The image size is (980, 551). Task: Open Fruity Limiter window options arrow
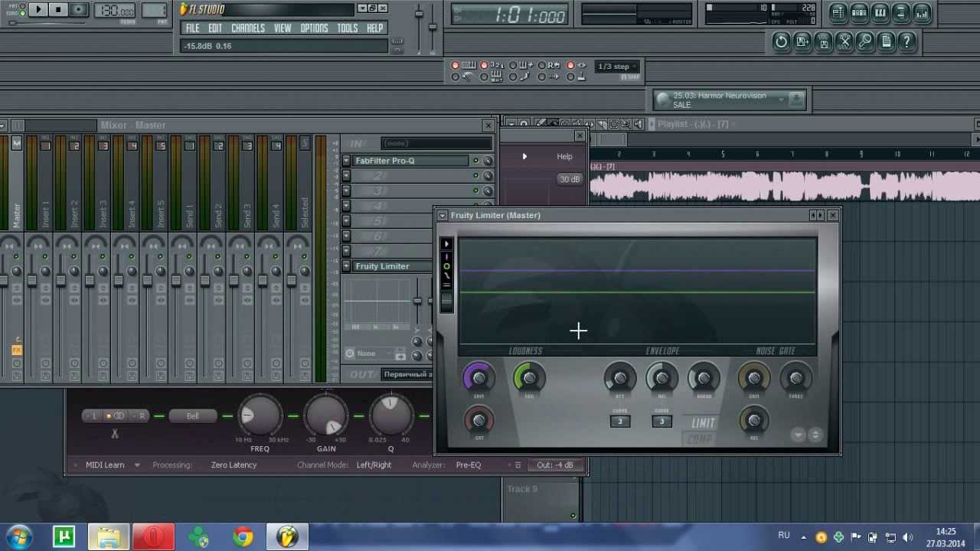(x=442, y=216)
